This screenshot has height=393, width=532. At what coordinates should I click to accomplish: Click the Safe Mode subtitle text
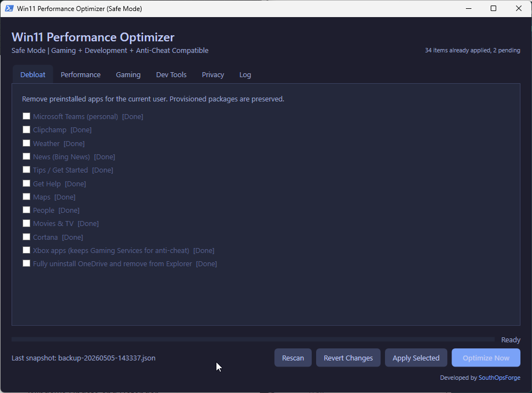click(x=110, y=51)
